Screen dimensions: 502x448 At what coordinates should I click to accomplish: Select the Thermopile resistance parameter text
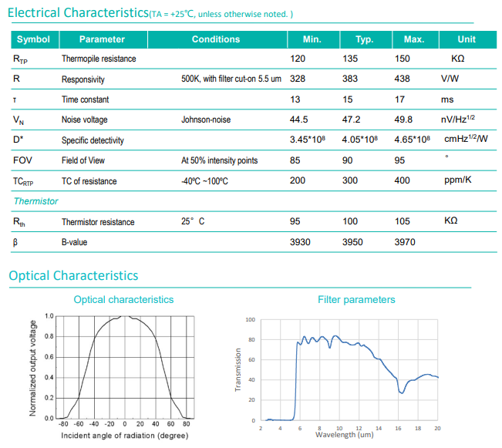[99, 59]
